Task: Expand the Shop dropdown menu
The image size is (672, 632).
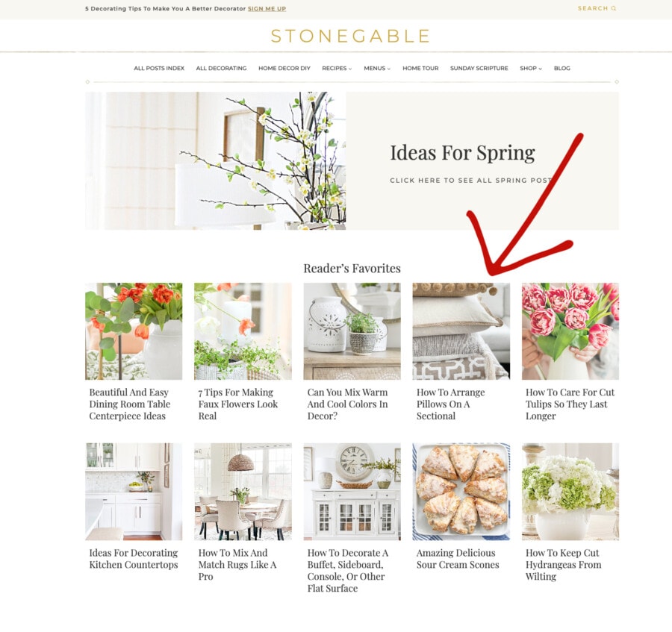Action: (x=531, y=68)
